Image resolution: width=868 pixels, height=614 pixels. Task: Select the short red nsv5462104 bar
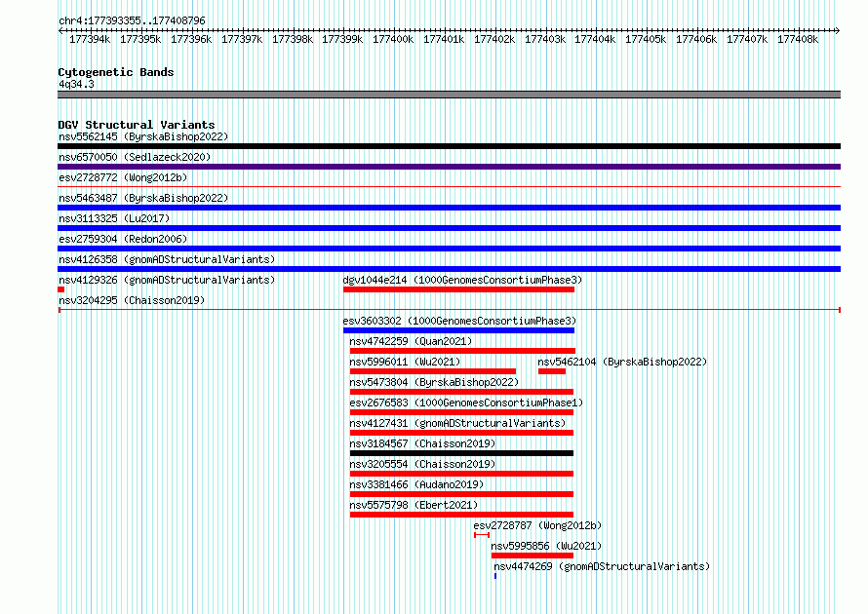pyautogui.click(x=551, y=371)
